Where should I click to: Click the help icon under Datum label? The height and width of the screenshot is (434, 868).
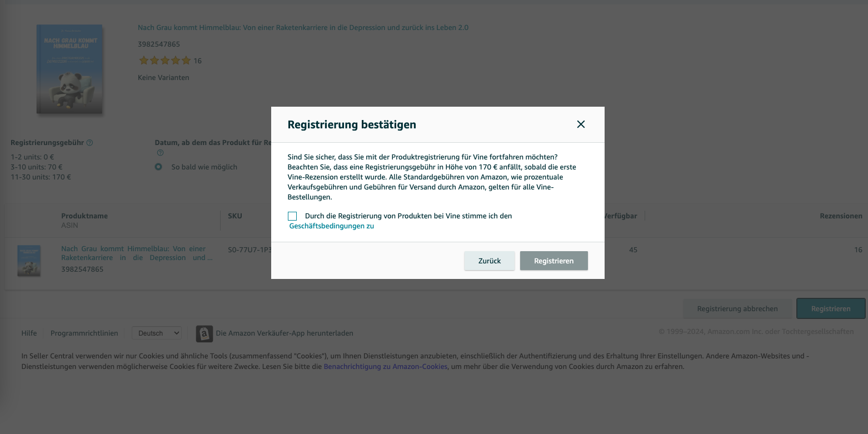pos(161,153)
